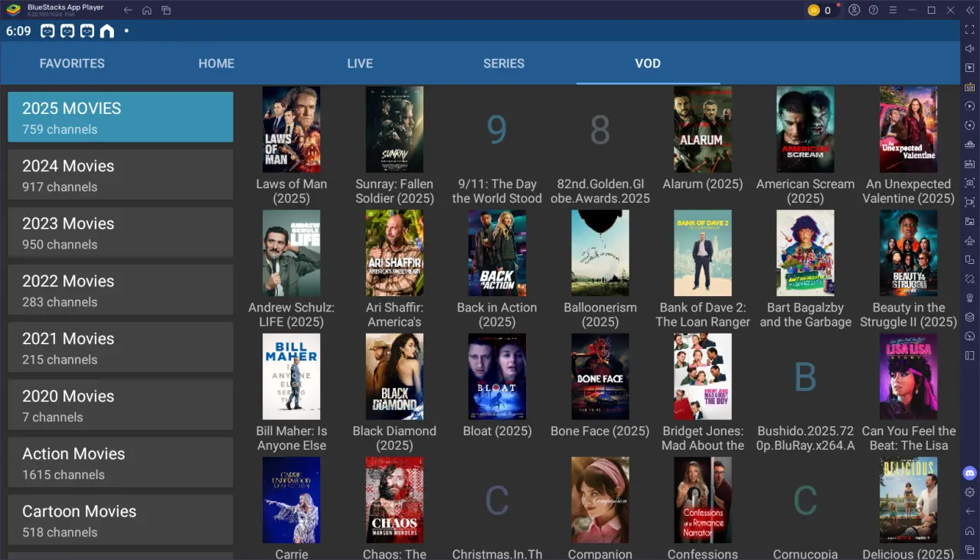Open the Bridget Jones poster
This screenshot has width=980, height=560.
(x=703, y=376)
